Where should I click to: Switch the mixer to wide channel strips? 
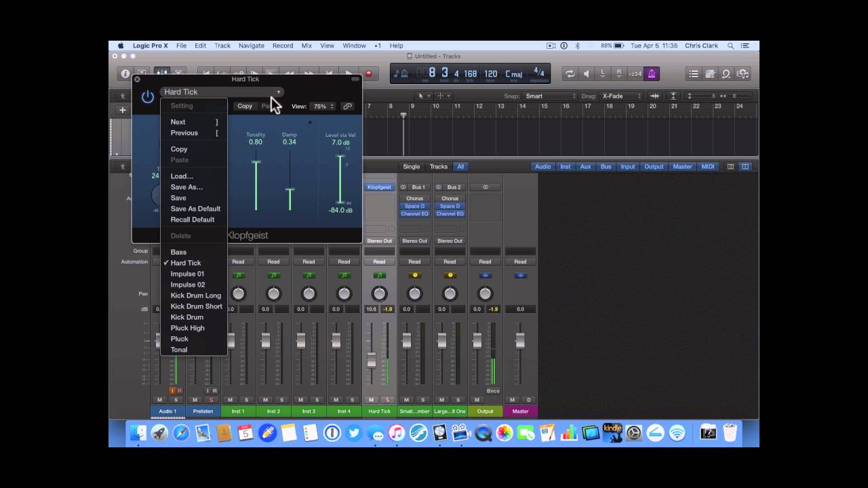(745, 167)
